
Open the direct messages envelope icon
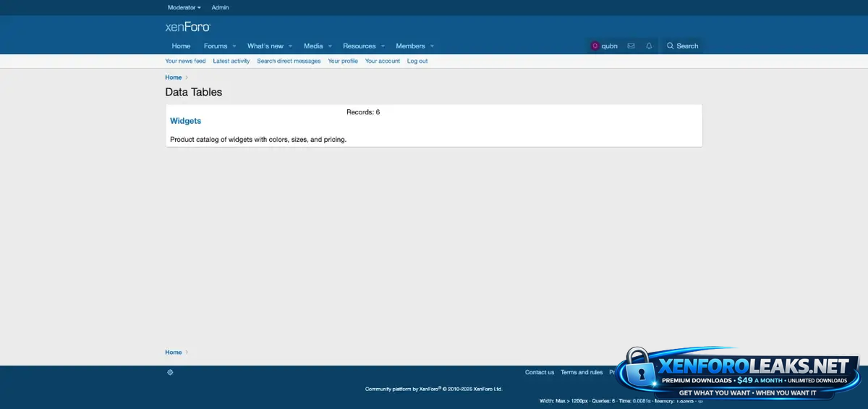click(x=631, y=46)
